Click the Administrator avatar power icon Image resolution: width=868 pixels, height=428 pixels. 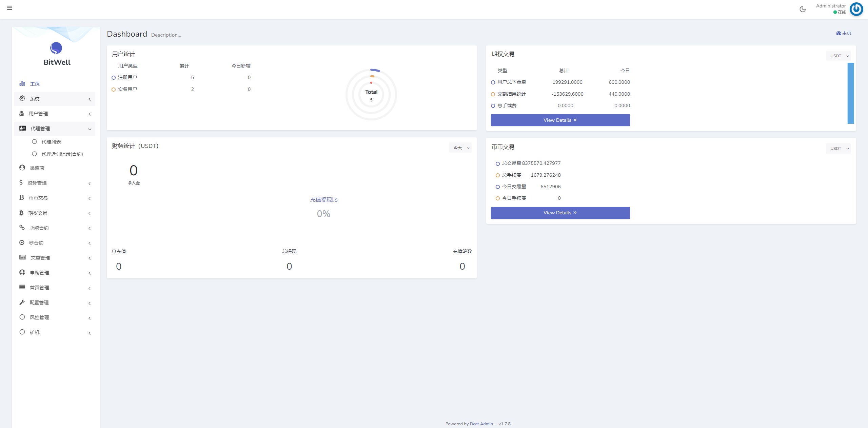tap(856, 9)
